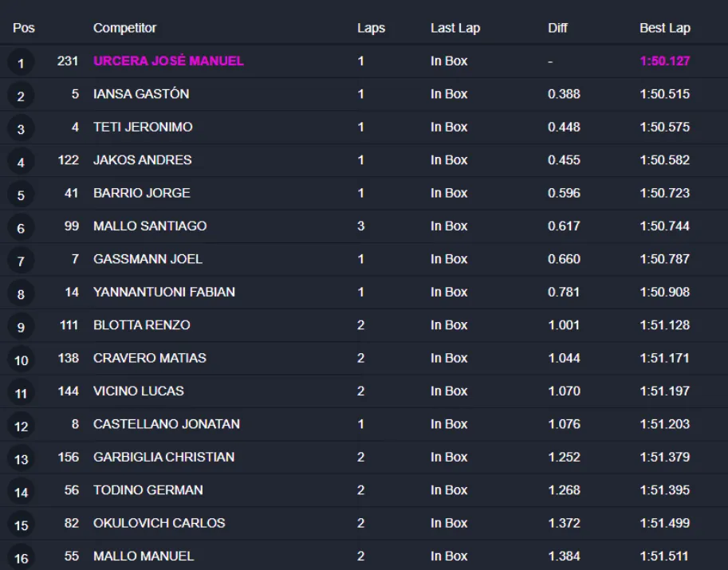Click the position 12 circle badge
The image size is (728, 570).
(x=21, y=426)
